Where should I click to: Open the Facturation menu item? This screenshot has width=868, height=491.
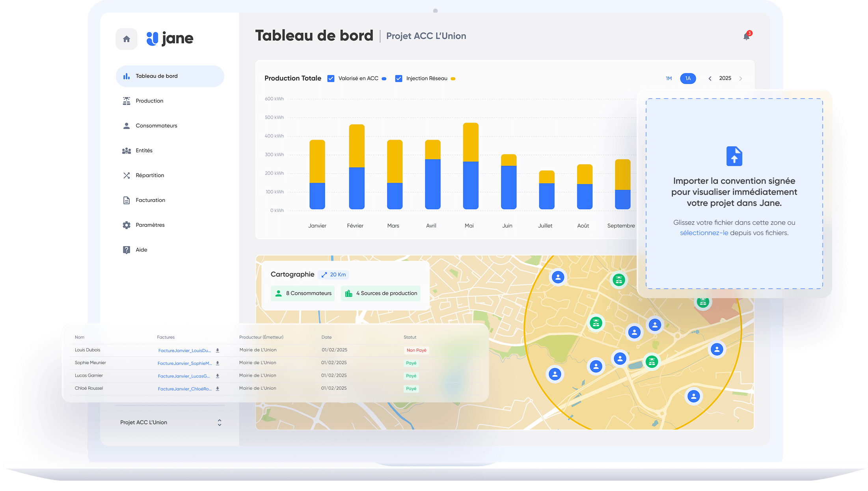[x=150, y=200]
